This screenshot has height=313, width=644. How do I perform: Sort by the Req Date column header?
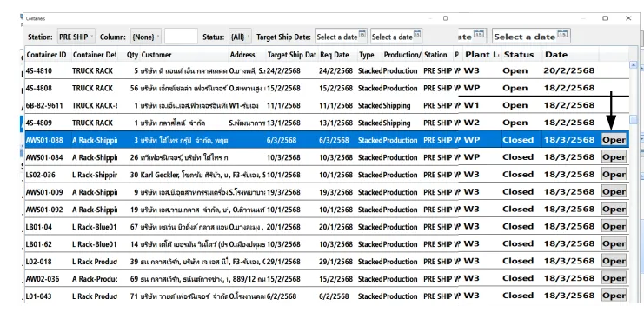point(337,55)
